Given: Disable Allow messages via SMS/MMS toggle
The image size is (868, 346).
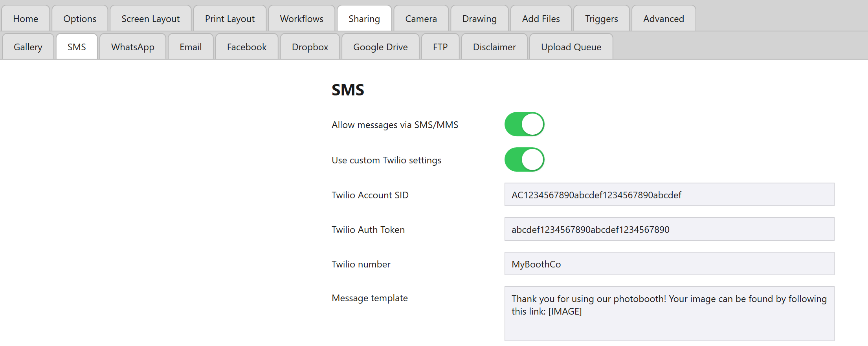Looking at the screenshot, I should (x=524, y=124).
